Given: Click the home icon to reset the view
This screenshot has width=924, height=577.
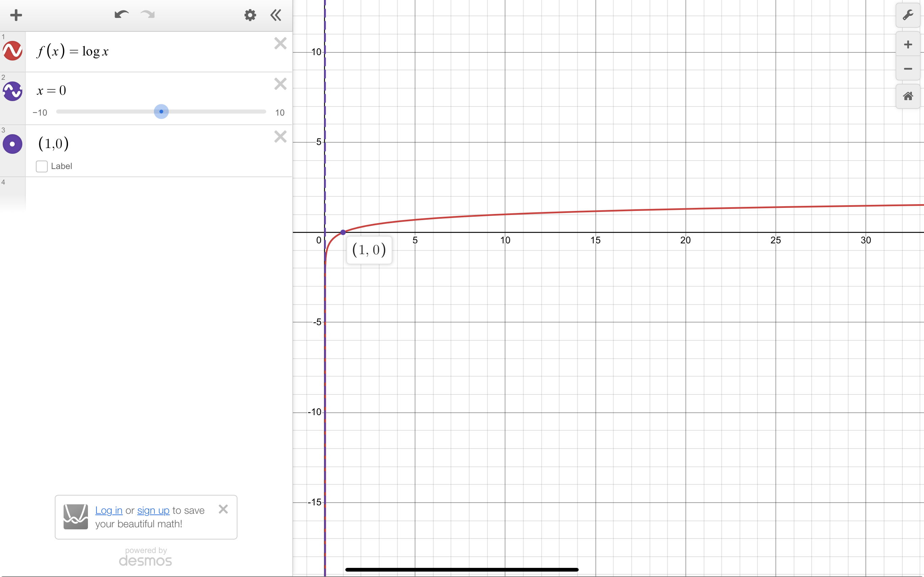Looking at the screenshot, I should click(x=908, y=96).
